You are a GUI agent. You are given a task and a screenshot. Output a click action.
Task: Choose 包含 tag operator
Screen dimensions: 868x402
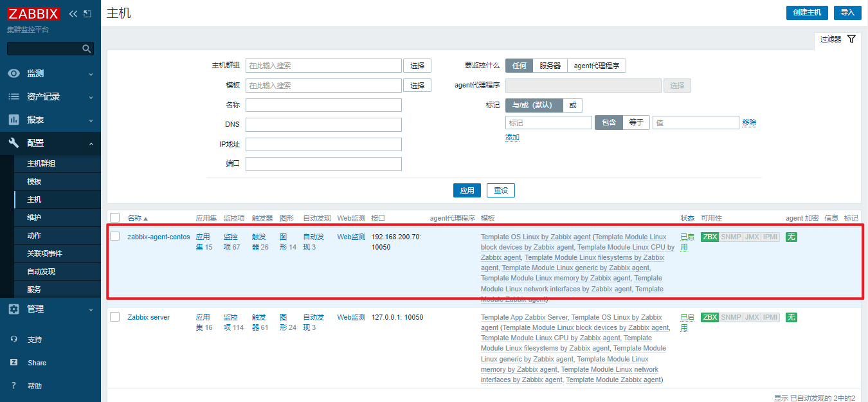pos(609,123)
